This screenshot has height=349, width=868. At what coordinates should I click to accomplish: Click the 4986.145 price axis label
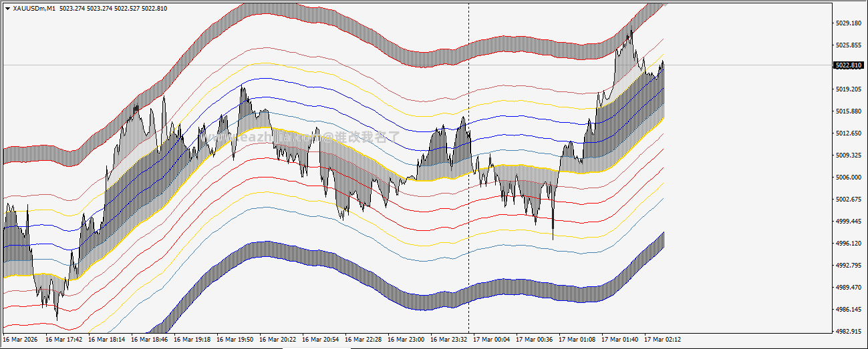(x=847, y=310)
